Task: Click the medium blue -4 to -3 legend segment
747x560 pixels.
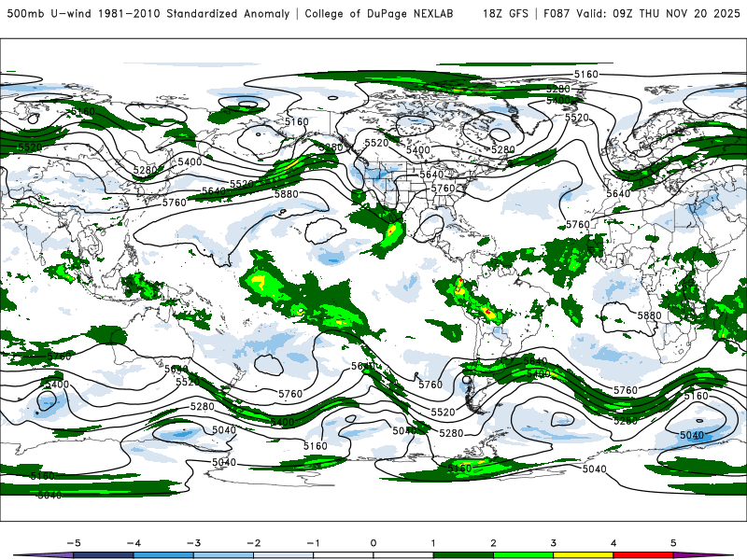Action: [x=163, y=555]
